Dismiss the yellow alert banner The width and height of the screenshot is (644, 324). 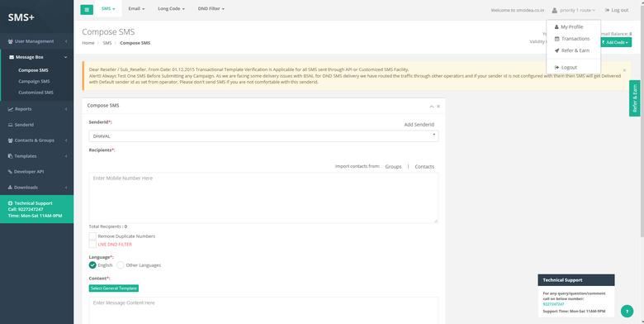pos(624,70)
